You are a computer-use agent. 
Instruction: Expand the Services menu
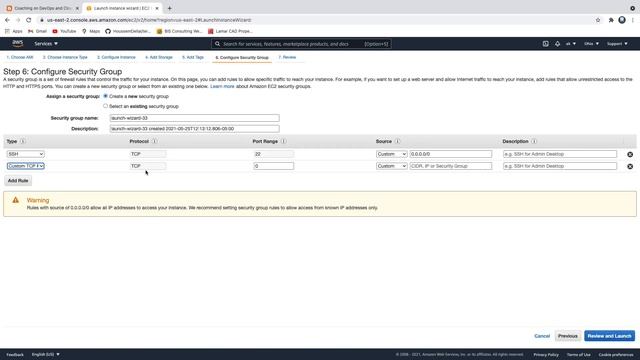46,44
